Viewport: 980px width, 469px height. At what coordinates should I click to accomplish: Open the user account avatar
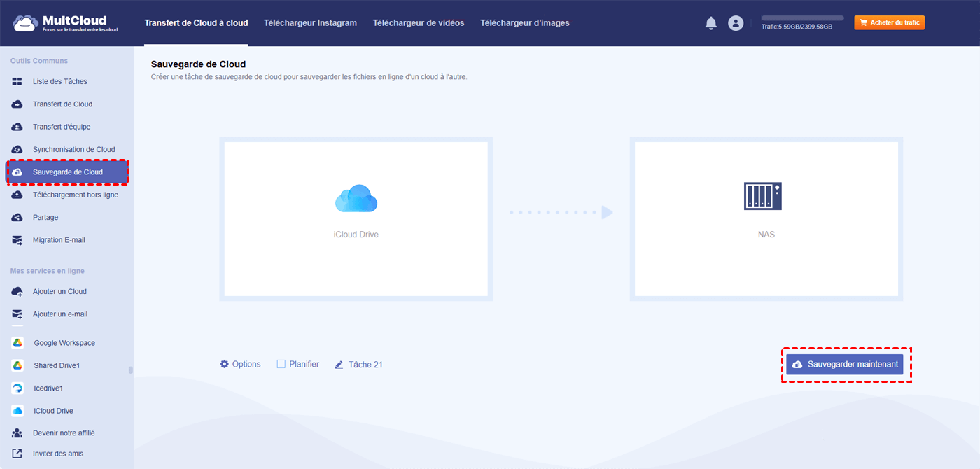click(x=736, y=23)
